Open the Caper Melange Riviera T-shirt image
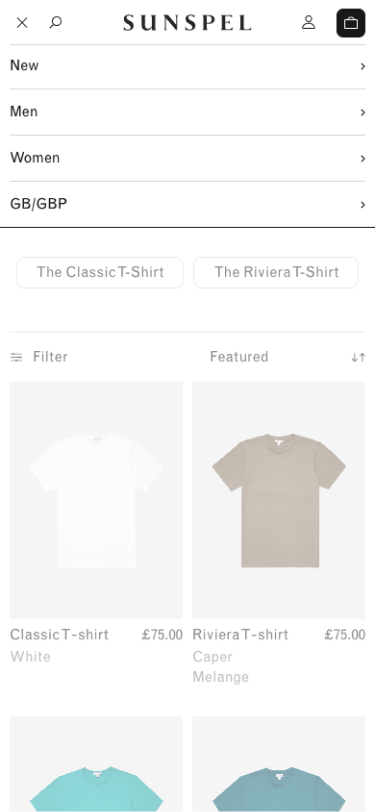This screenshot has width=375, height=812. point(279,500)
